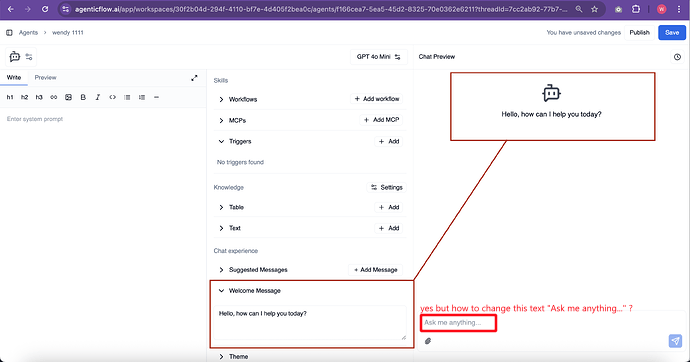Toggle the sidebar panel icon beside Agents
Image resolution: width=690 pixels, height=362 pixels.
[x=9, y=33]
